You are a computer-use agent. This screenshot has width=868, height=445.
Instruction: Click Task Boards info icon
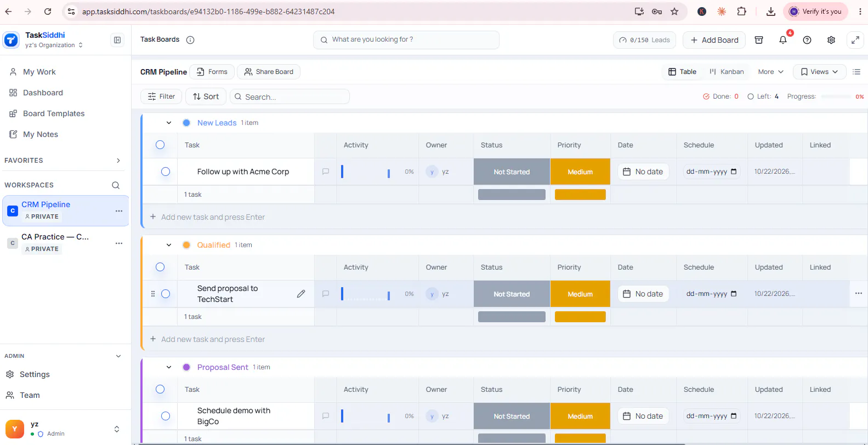click(190, 39)
